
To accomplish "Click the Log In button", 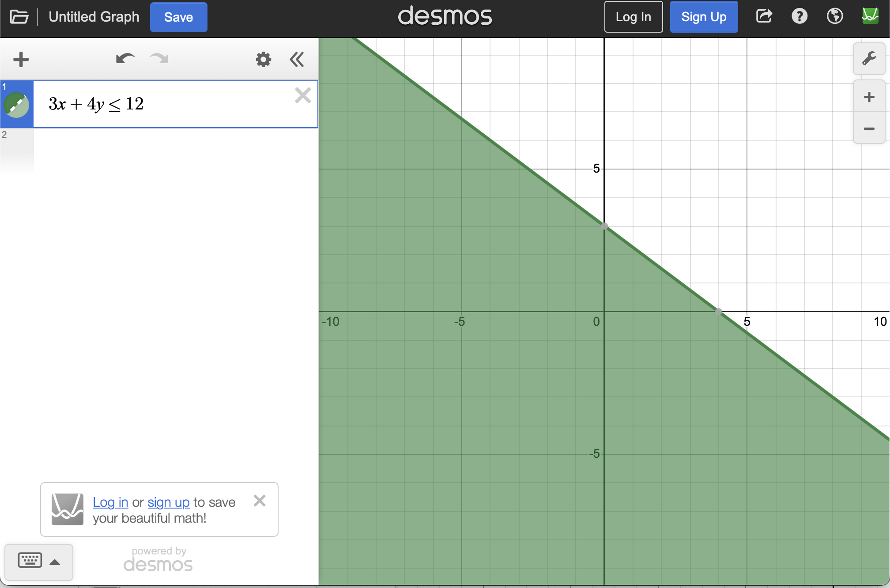I will tap(633, 17).
